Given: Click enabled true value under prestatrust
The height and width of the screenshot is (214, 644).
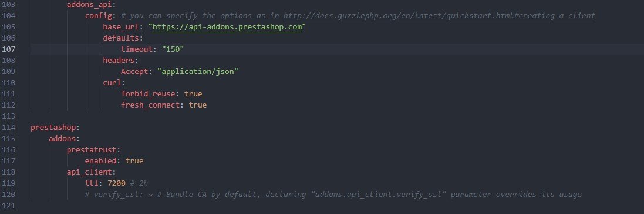Looking at the screenshot, I should click(x=134, y=160).
